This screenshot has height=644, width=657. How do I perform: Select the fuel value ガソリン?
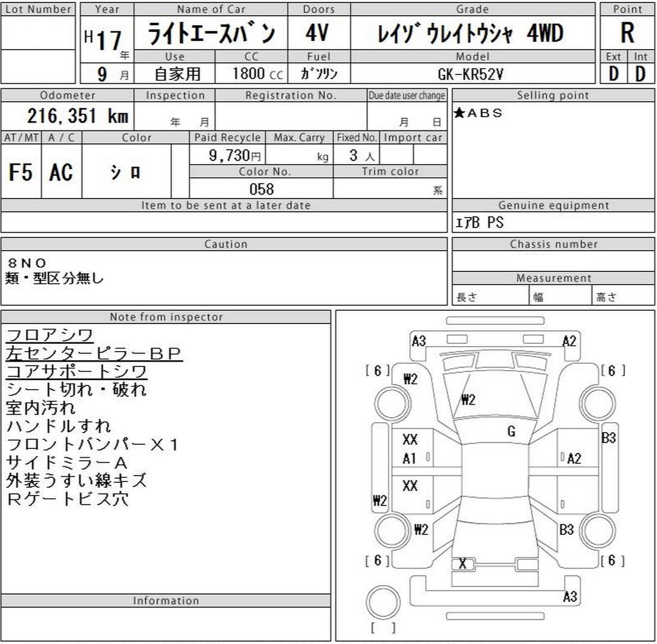319,74
